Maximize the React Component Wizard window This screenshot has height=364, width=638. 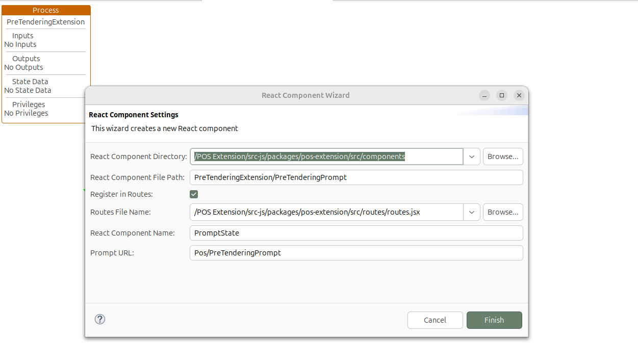[501, 95]
